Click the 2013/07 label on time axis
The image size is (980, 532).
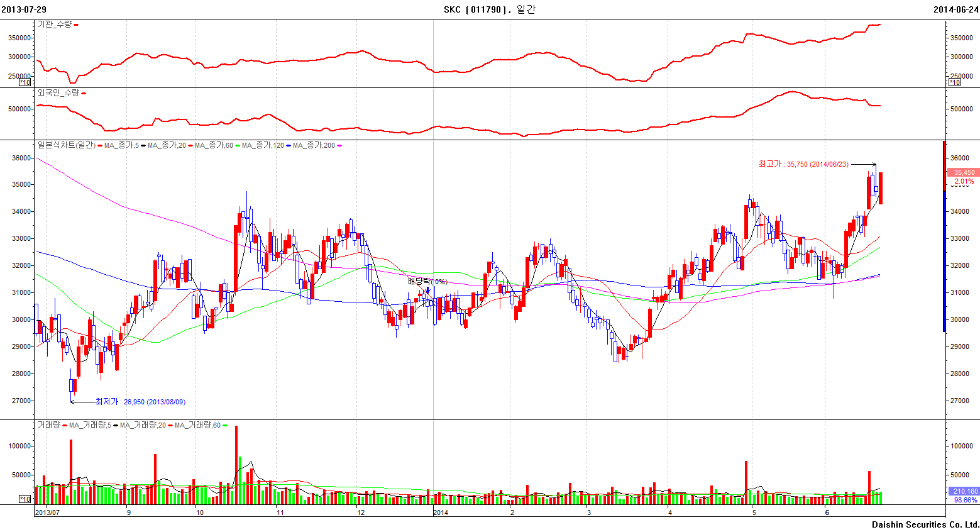tap(47, 513)
